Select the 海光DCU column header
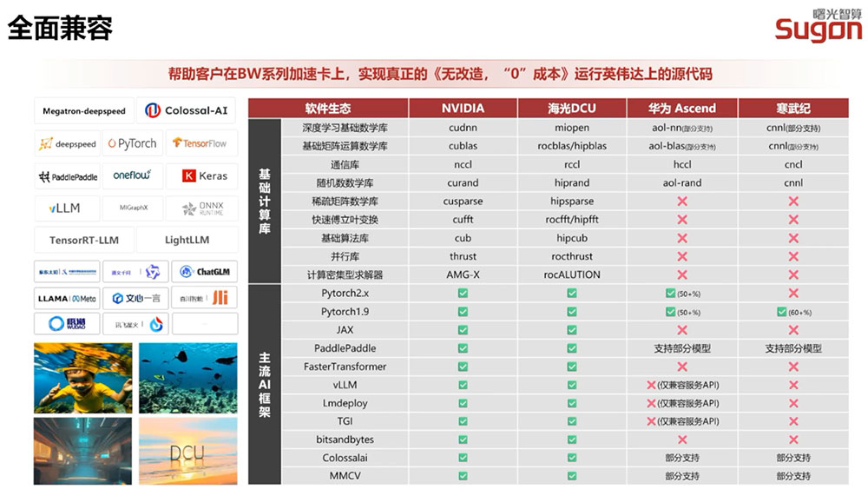Image resolution: width=868 pixels, height=496 pixels. (x=572, y=108)
